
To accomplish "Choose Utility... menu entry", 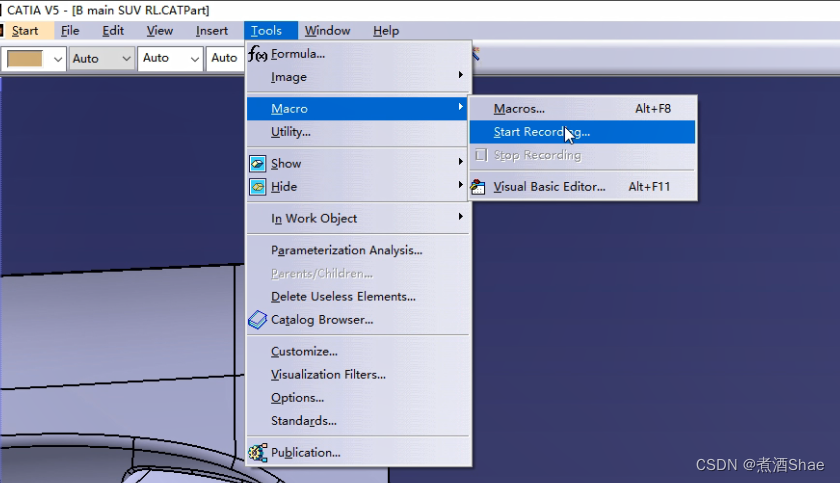I will coord(358,132).
